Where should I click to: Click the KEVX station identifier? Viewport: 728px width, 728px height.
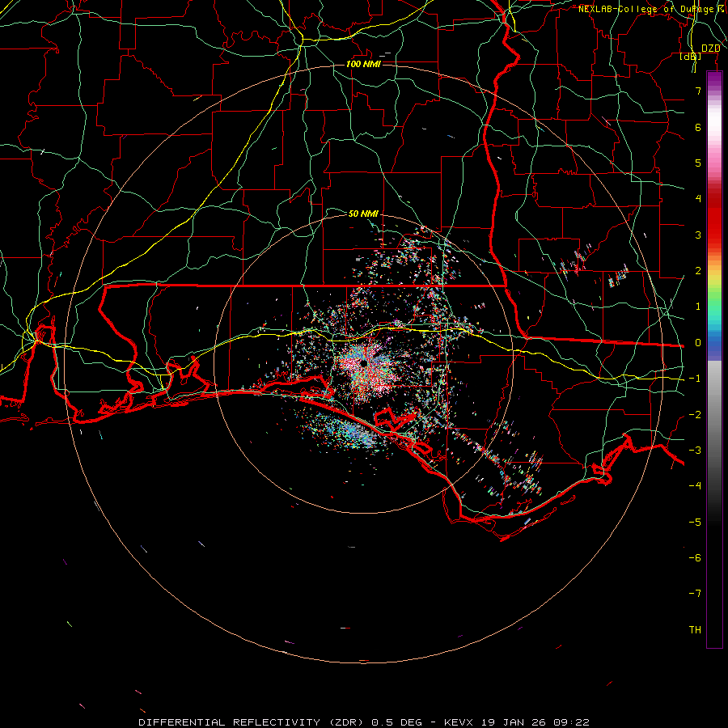pos(460,722)
